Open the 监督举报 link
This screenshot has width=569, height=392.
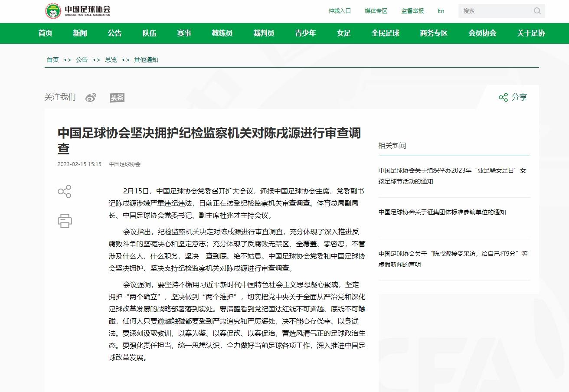click(412, 11)
